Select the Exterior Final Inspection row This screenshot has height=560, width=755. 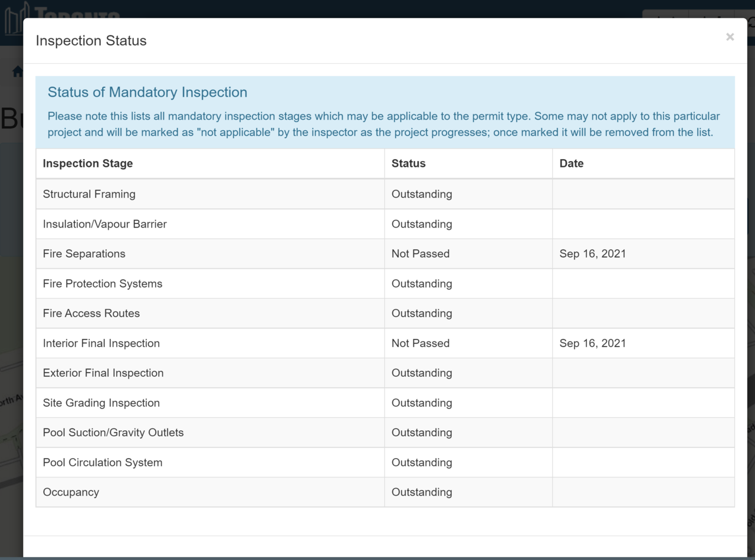tap(385, 373)
